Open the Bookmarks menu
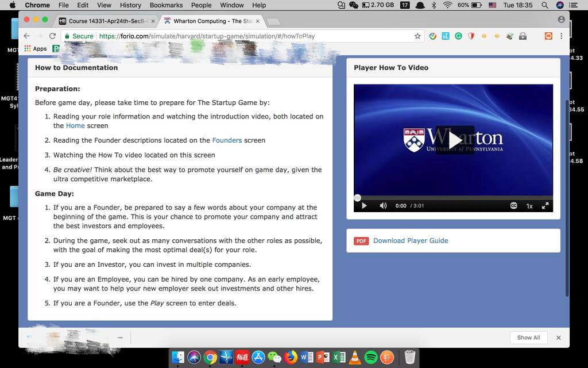588x368 pixels. tap(166, 5)
